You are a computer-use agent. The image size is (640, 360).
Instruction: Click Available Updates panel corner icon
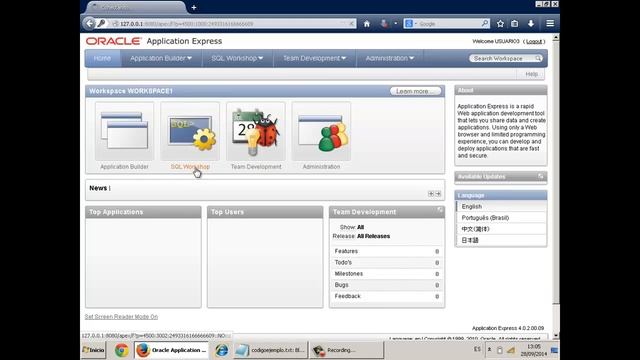[541, 176]
